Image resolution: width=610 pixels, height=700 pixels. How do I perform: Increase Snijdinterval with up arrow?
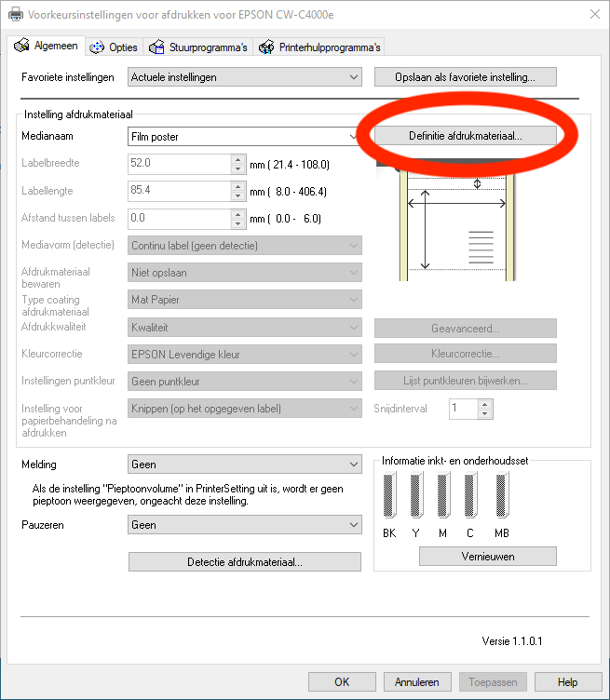pos(485,404)
